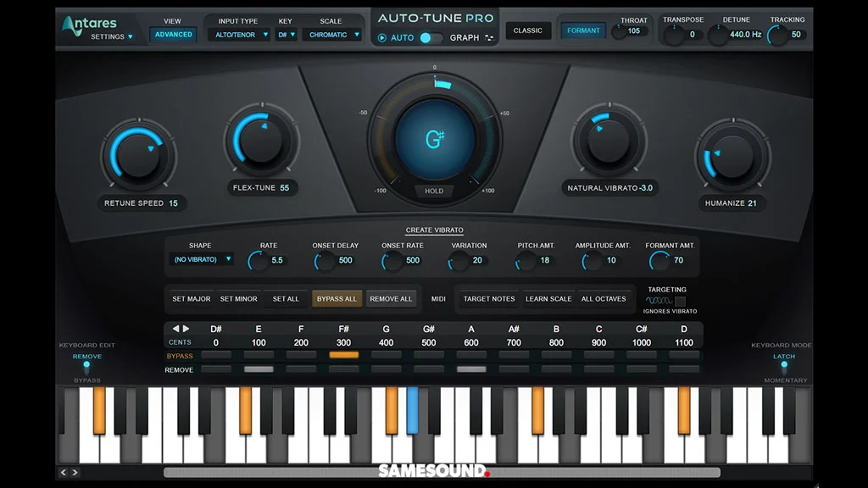Click the Auto mode play icon
Image resolution: width=868 pixels, height=488 pixels.
pyautogui.click(x=382, y=37)
